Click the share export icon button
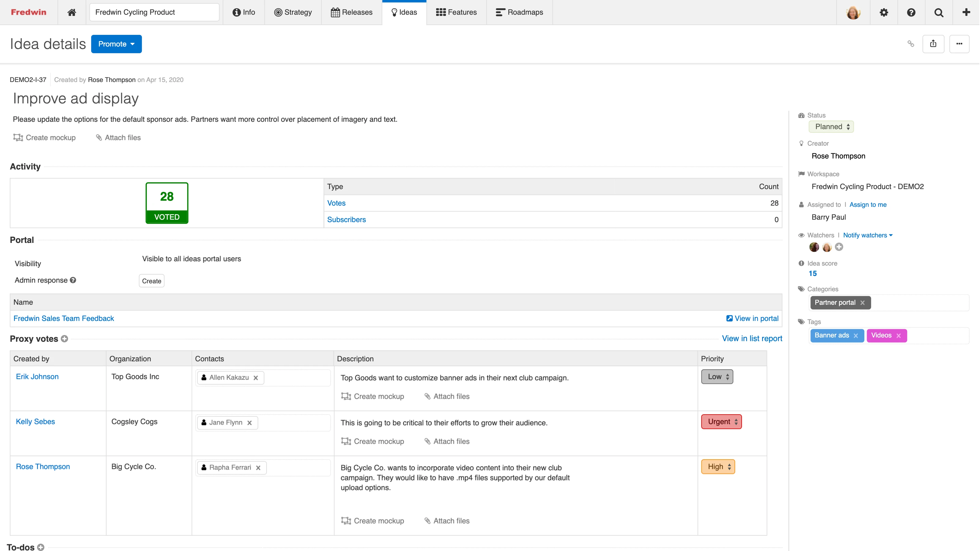The height and width of the screenshot is (551, 980). pos(933,44)
